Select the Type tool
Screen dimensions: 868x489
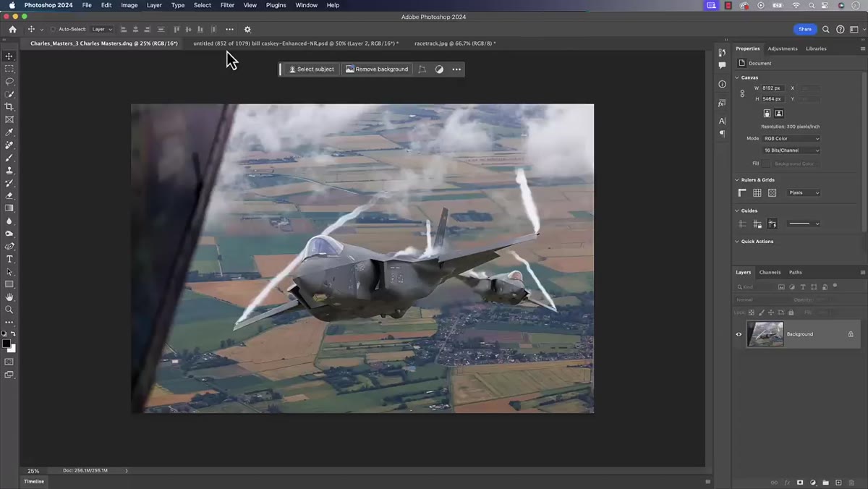(x=9, y=259)
